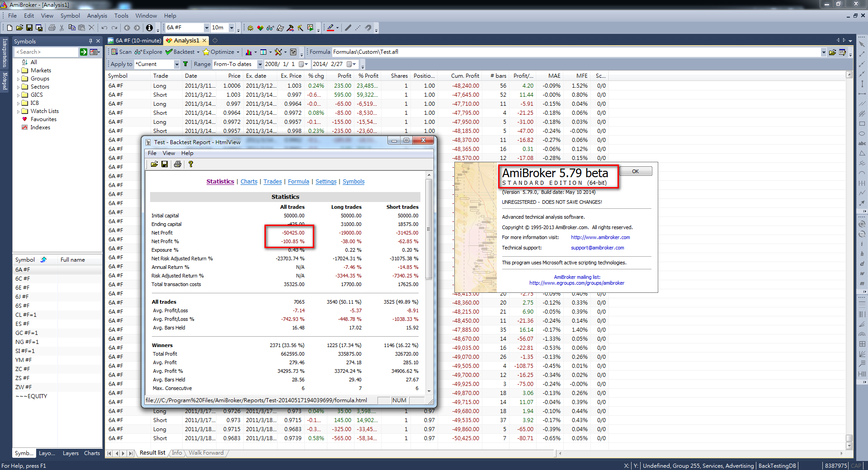The width and height of the screenshot is (868, 470).
Task: Click the symbol search input field
Action: tap(46, 52)
